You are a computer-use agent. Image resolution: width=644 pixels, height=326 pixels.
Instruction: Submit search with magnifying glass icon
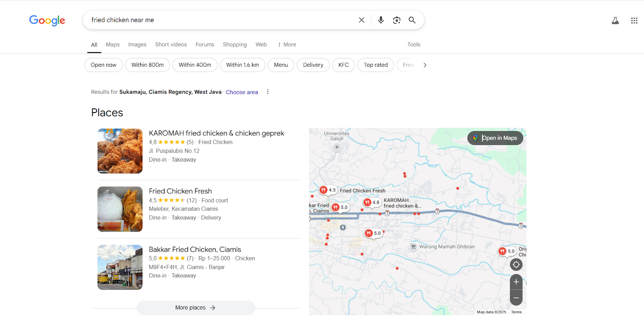pos(412,20)
